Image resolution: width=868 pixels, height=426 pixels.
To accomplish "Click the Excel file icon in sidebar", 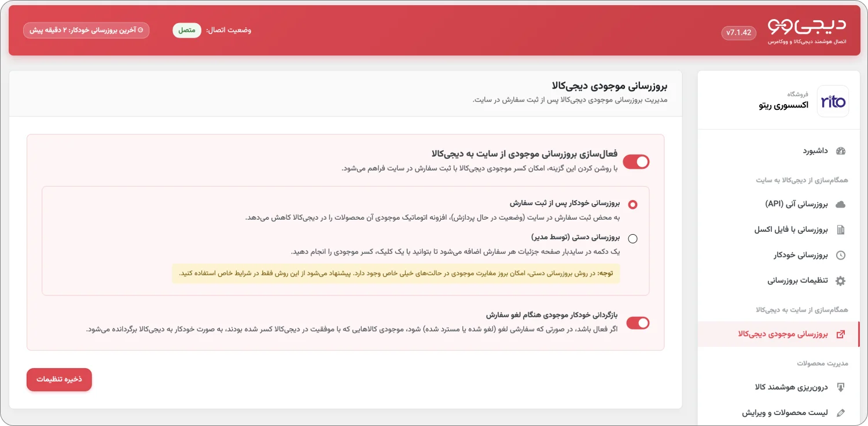I will (841, 229).
